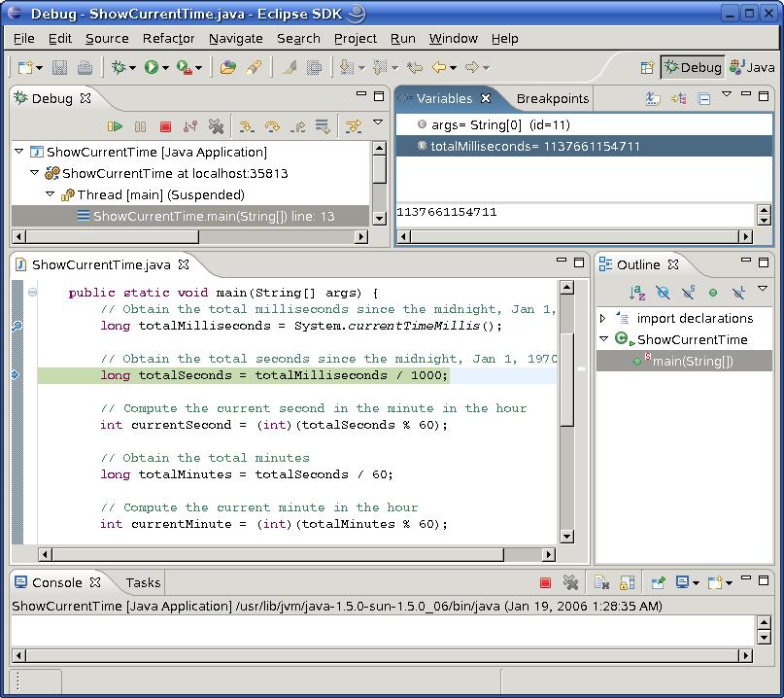Toggle Hide Non-Public Members in Outline
Viewport: 784px width, 698px height.
click(x=713, y=293)
